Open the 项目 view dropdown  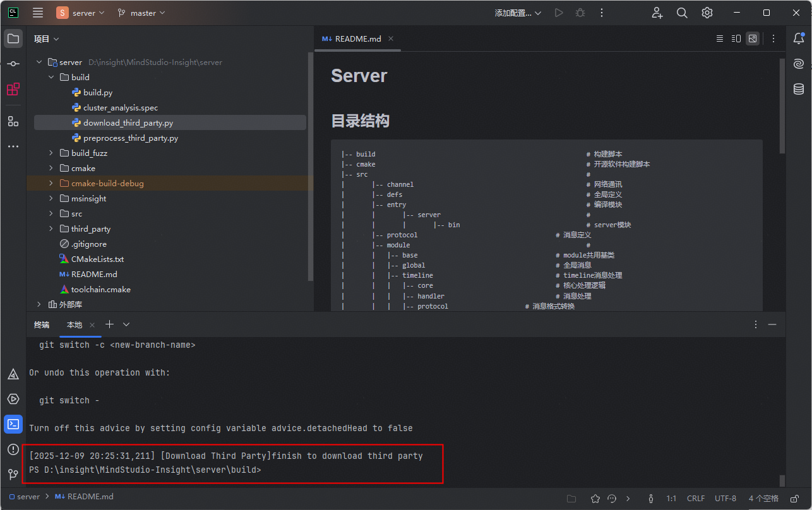(x=47, y=39)
